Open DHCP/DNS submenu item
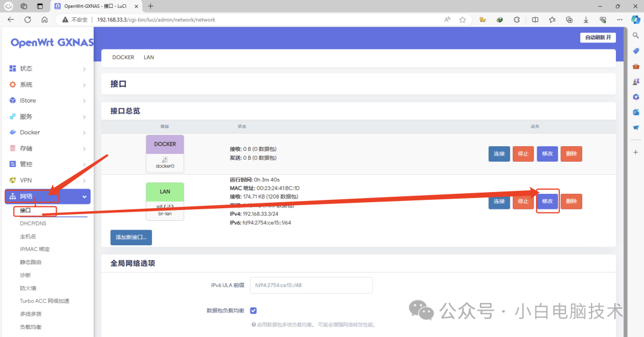The height and width of the screenshot is (337, 644). tap(33, 224)
